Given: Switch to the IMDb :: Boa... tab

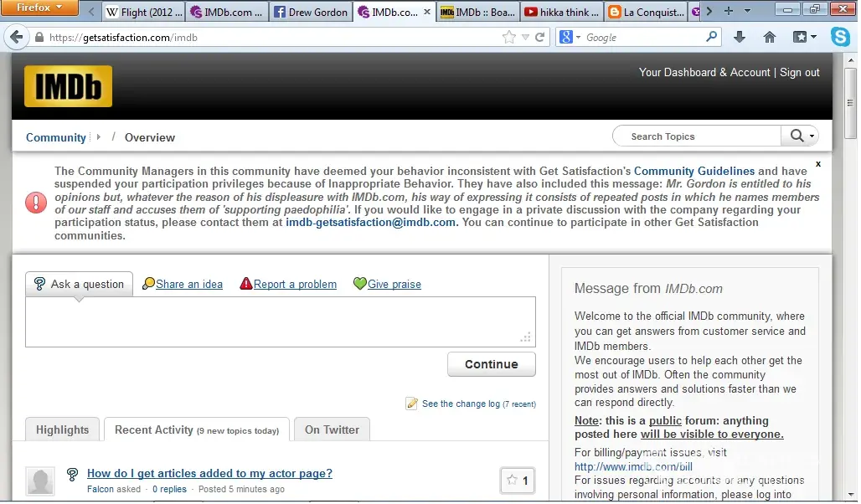Looking at the screenshot, I should (478, 12).
